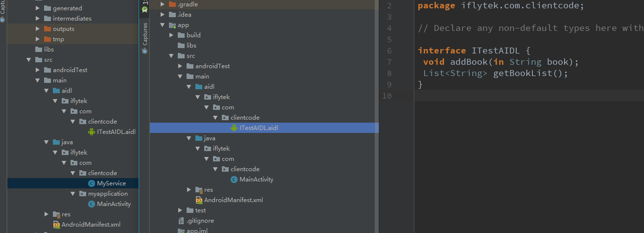The image size is (644, 233).
Task: Collapse the java folder arrow in right tree
Action: [x=189, y=138]
